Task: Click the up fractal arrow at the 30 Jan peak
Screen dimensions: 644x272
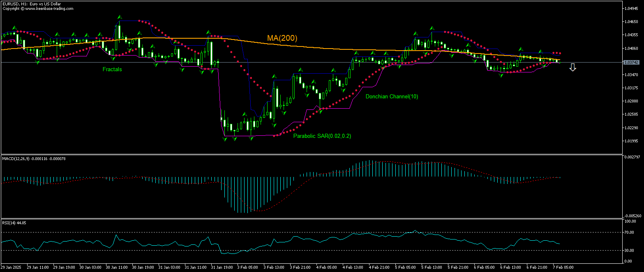Action: click(120, 17)
